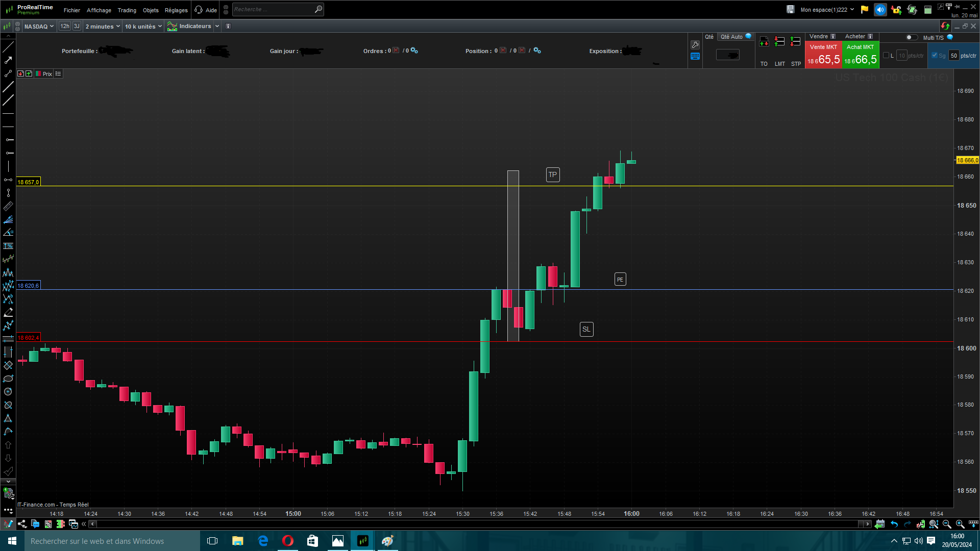Expand the 2 minutes timeframe dropdown
The image size is (980, 551).
point(103,27)
